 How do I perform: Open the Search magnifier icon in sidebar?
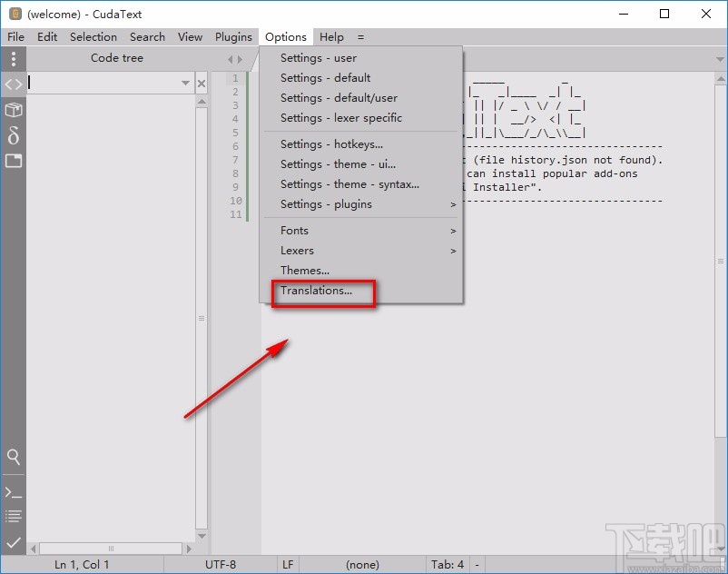tap(14, 457)
